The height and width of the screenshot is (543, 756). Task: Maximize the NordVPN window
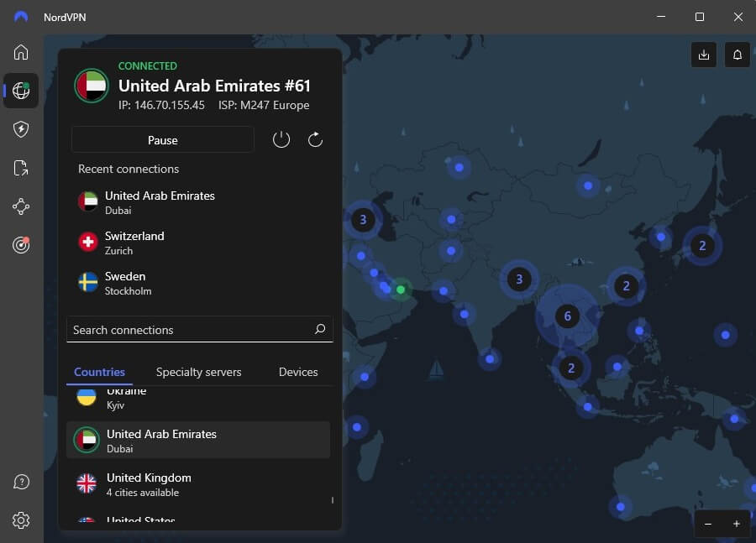[x=700, y=17]
